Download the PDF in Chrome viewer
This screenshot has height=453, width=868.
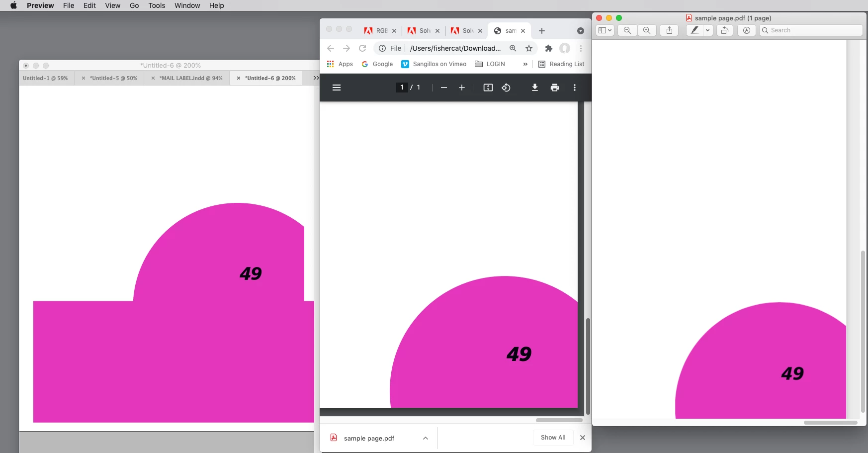point(535,88)
